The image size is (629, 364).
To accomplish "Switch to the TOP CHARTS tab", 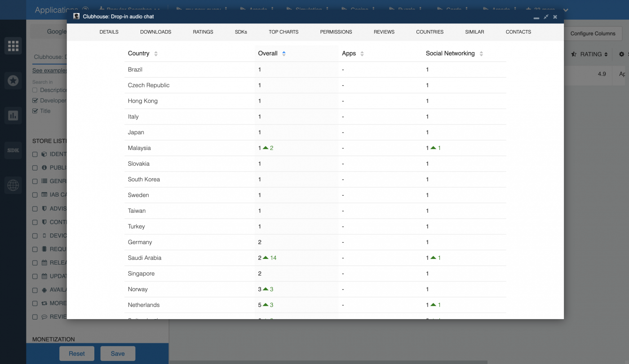I will click(x=283, y=32).
